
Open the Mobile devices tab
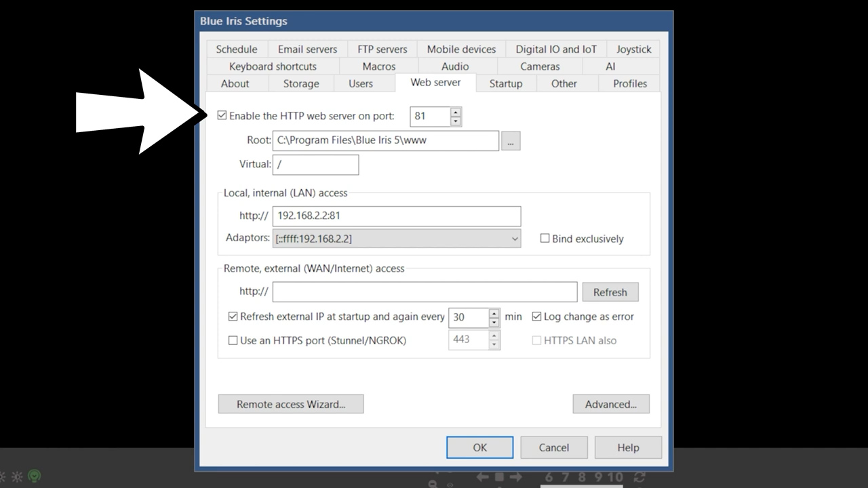[461, 49]
